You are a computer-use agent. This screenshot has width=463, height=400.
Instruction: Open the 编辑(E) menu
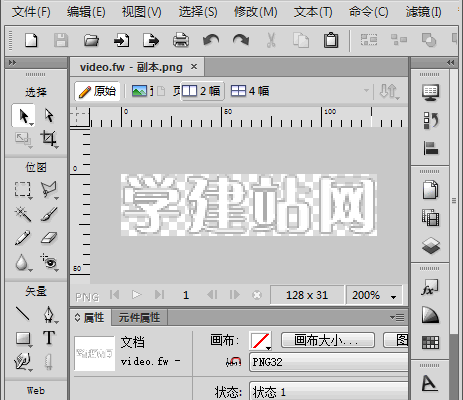point(86,12)
